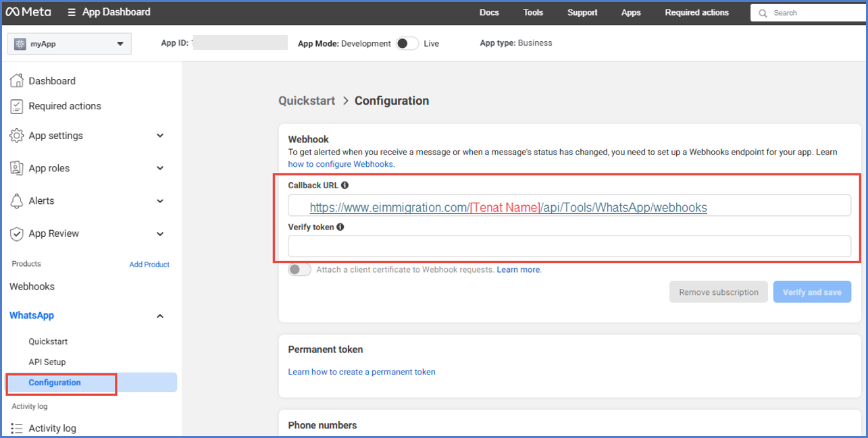This screenshot has width=868, height=438.
Task: Click the Meta logo in header
Action: 29,12
